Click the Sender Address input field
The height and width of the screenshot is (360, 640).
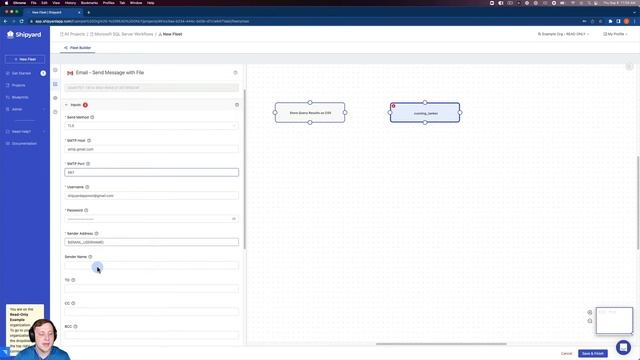151,242
